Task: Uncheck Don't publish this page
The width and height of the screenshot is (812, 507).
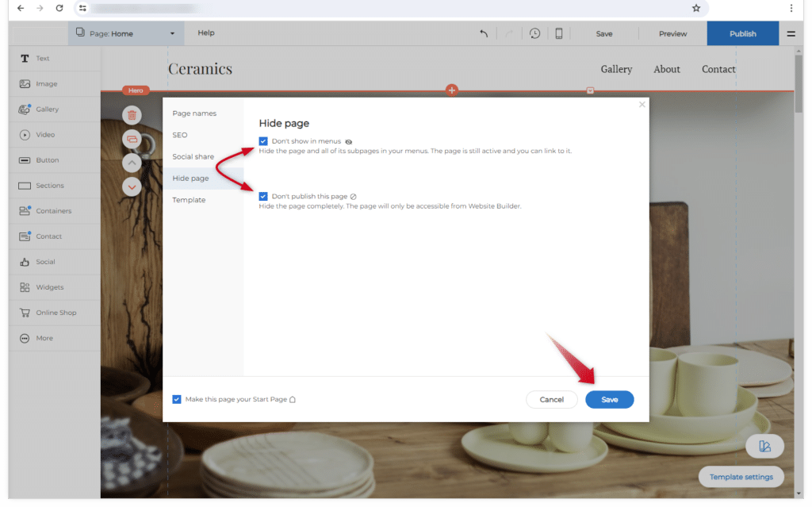Action: (263, 196)
